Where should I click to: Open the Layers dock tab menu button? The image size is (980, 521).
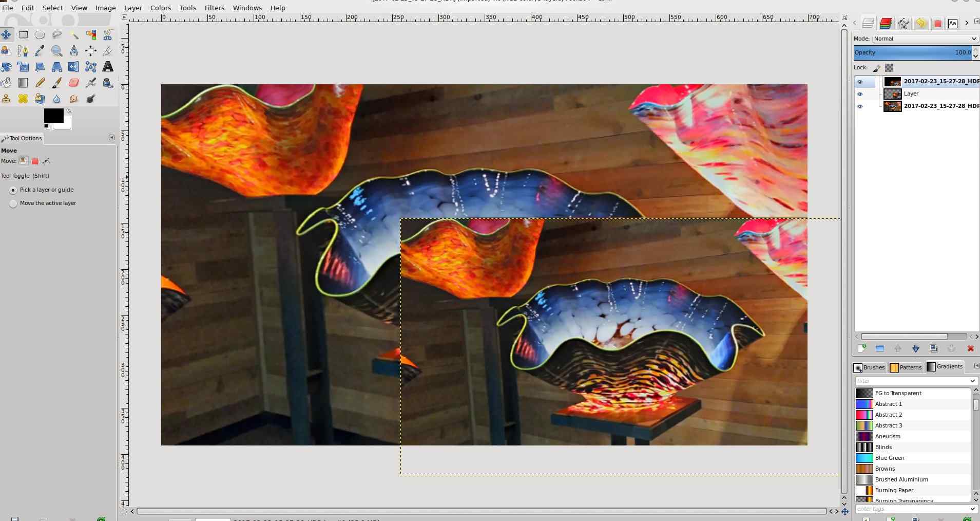977,22
